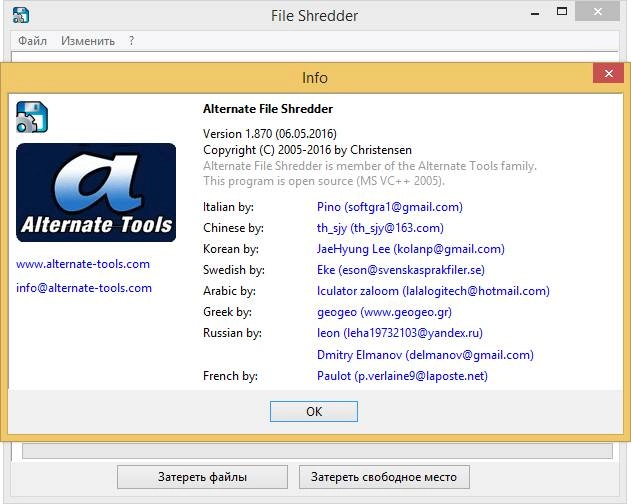Click Dmitry Elmanov email link

pyautogui.click(x=425, y=355)
